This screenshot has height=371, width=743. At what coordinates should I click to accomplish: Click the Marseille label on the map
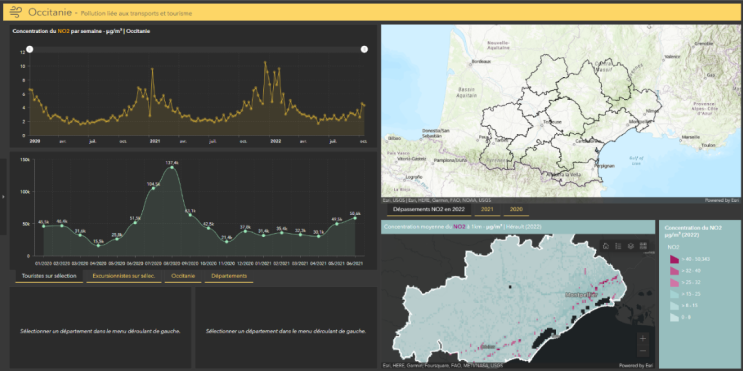[691, 137]
